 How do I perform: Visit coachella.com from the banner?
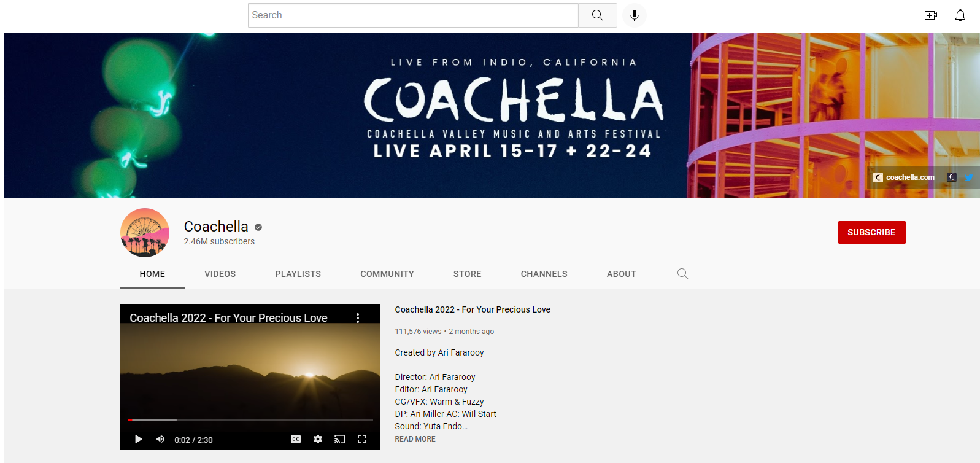[905, 177]
